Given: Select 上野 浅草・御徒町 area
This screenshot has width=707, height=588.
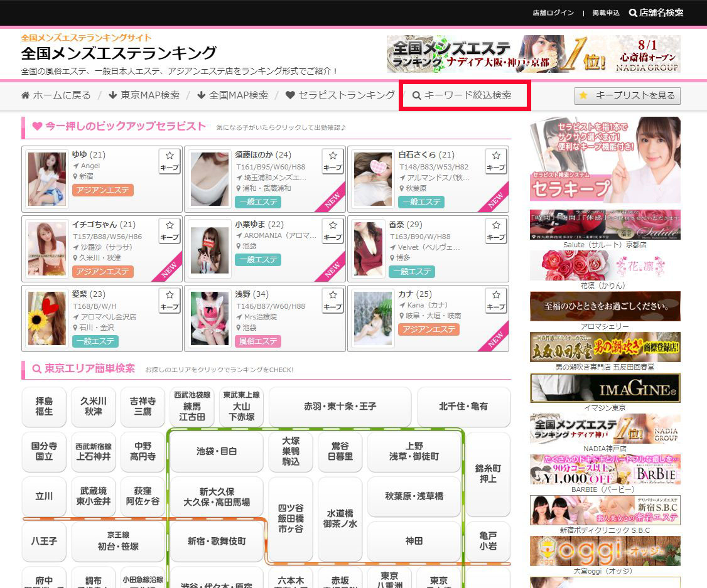Looking at the screenshot, I should pos(414,451).
